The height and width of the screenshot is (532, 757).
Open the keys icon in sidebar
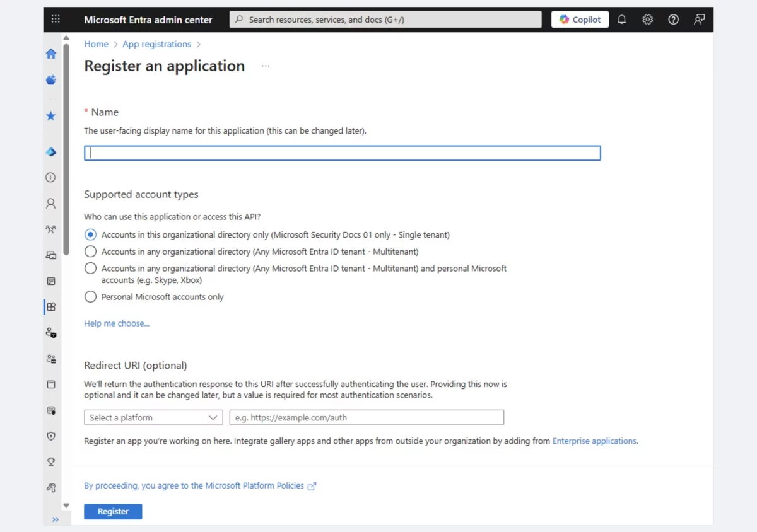tap(51, 488)
